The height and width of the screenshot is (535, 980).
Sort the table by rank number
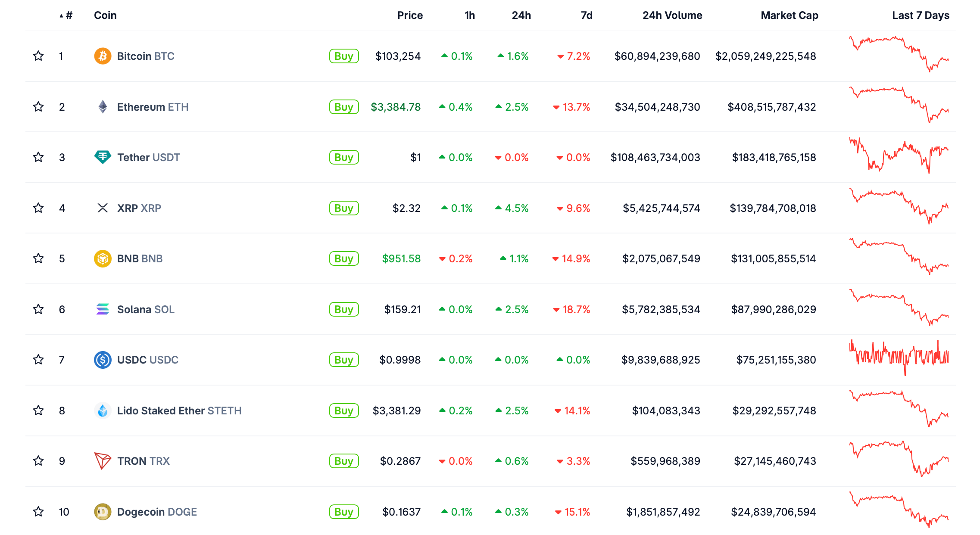click(x=68, y=16)
